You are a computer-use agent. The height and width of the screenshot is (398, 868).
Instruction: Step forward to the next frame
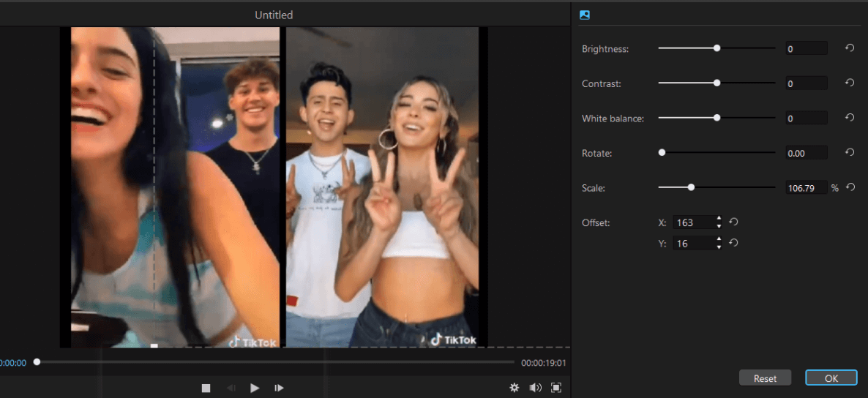click(280, 388)
